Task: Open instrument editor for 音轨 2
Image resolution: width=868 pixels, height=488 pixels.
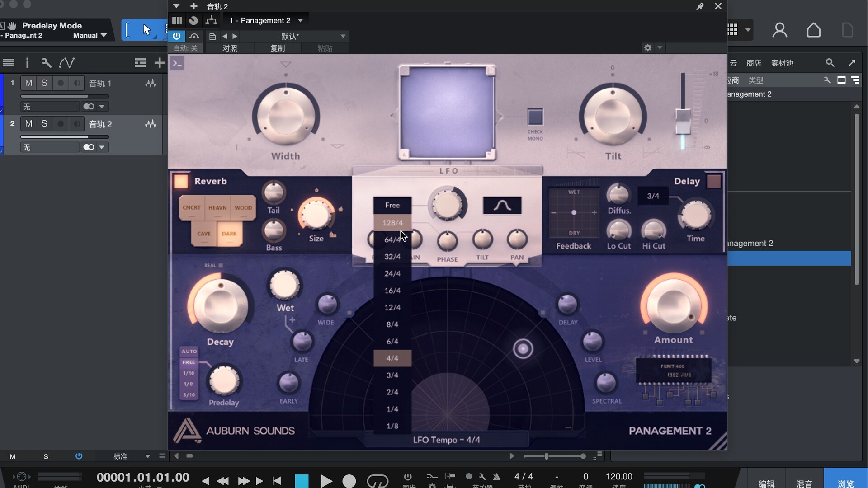Action: (x=150, y=124)
